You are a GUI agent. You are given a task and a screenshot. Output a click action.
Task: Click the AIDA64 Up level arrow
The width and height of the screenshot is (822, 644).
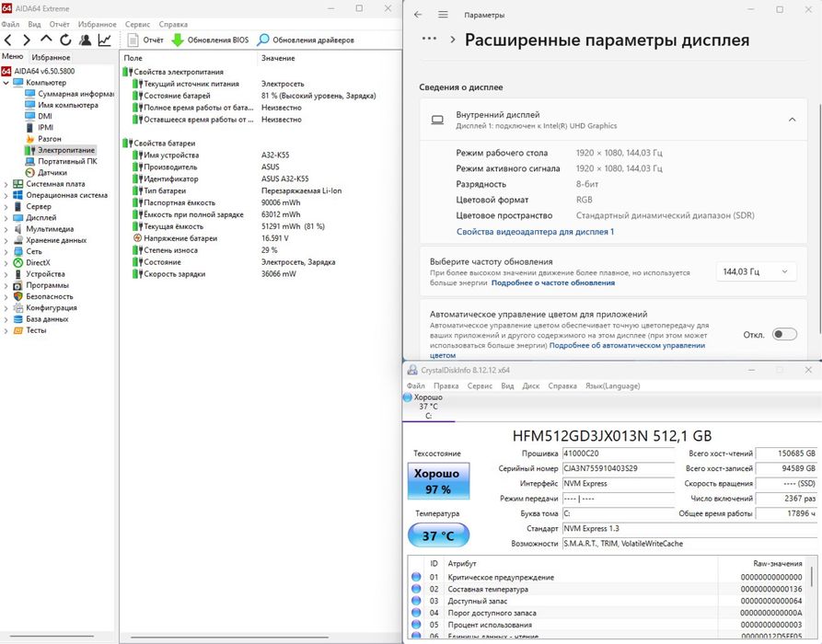click(46, 40)
